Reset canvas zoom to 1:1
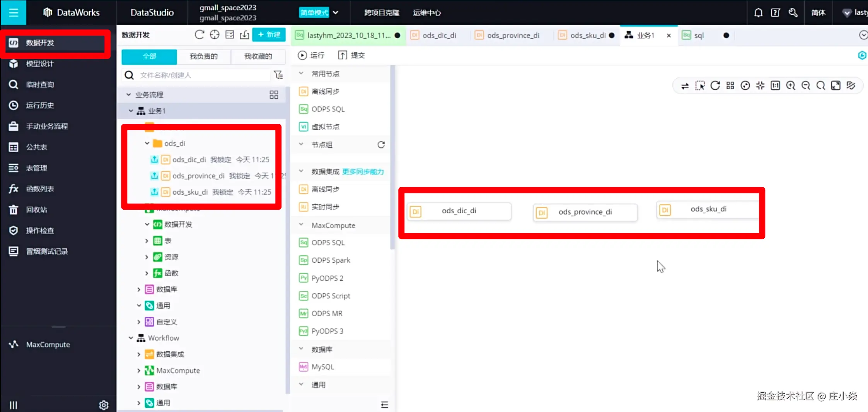This screenshot has height=412, width=868. (775, 86)
